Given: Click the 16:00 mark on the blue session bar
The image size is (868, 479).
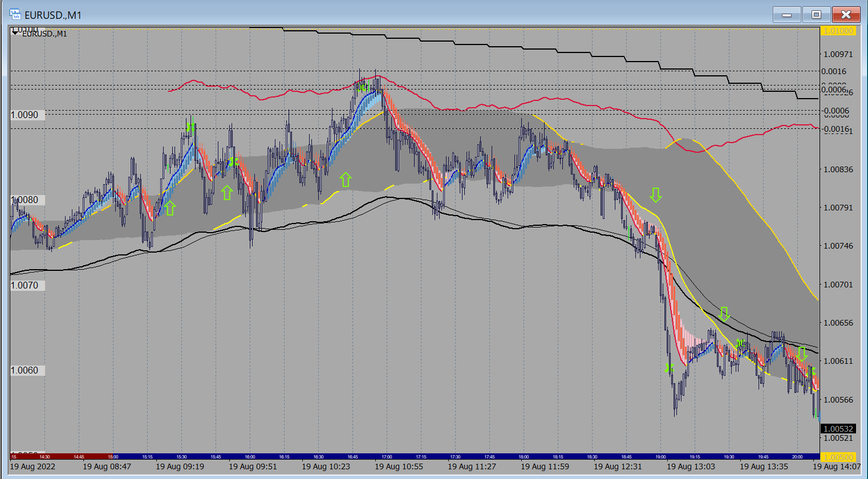Looking at the screenshot, I should click(x=250, y=457).
